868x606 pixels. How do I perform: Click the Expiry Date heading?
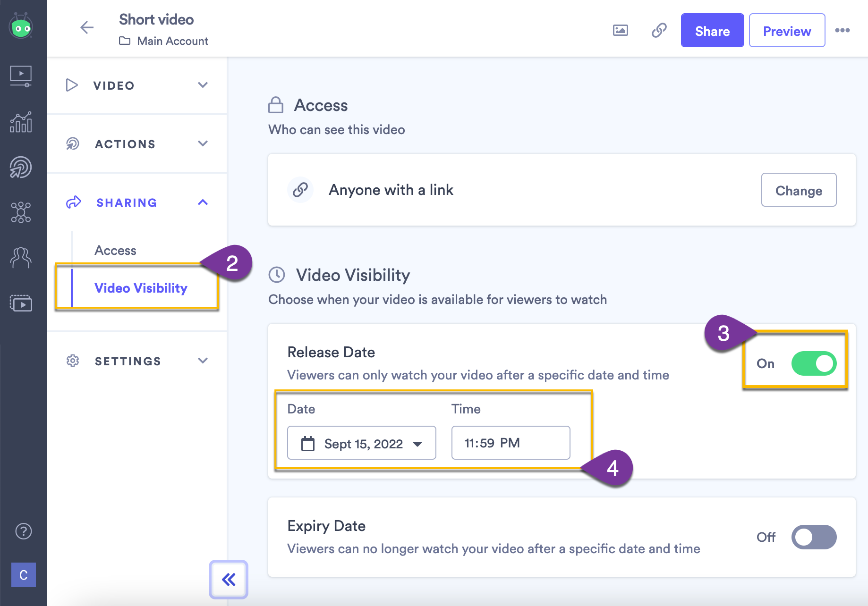(326, 526)
